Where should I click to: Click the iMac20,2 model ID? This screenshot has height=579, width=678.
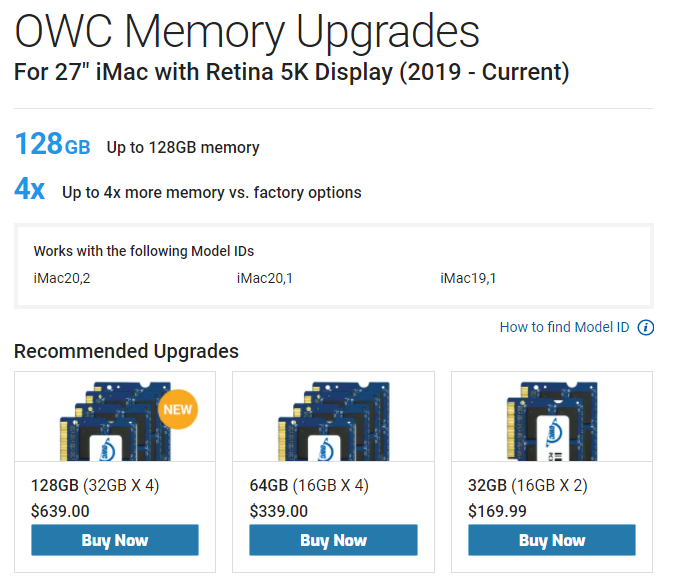point(62,278)
